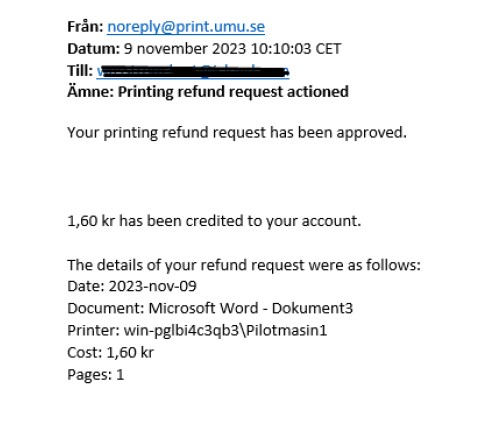Click the time '10:10:03 CET'
Screen dimensions: 501x421
[296, 49]
